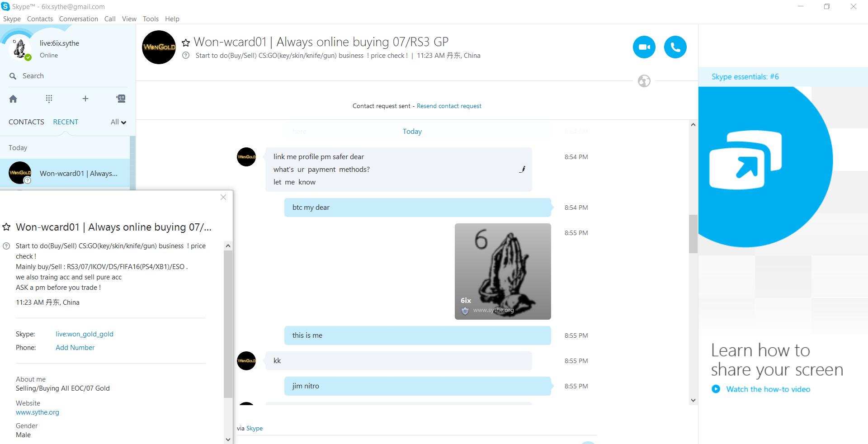Open the dial pad icon
The image size is (868, 444).
49,99
